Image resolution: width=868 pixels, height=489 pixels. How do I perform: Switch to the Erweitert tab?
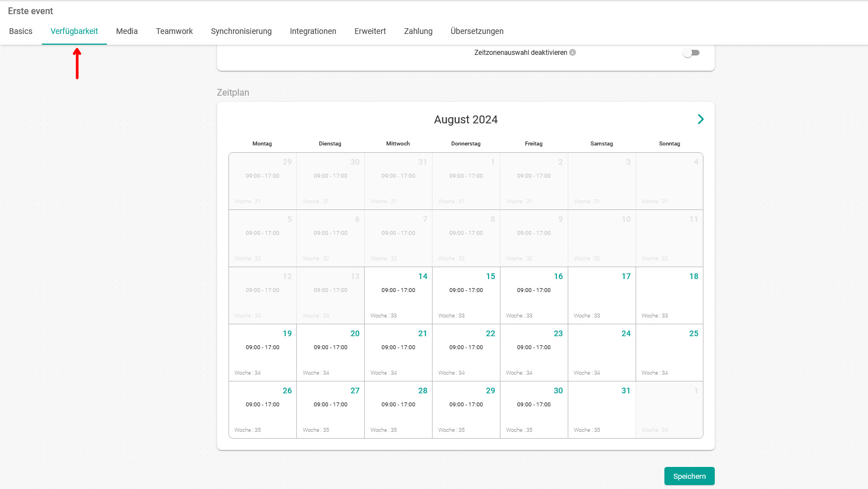point(370,31)
